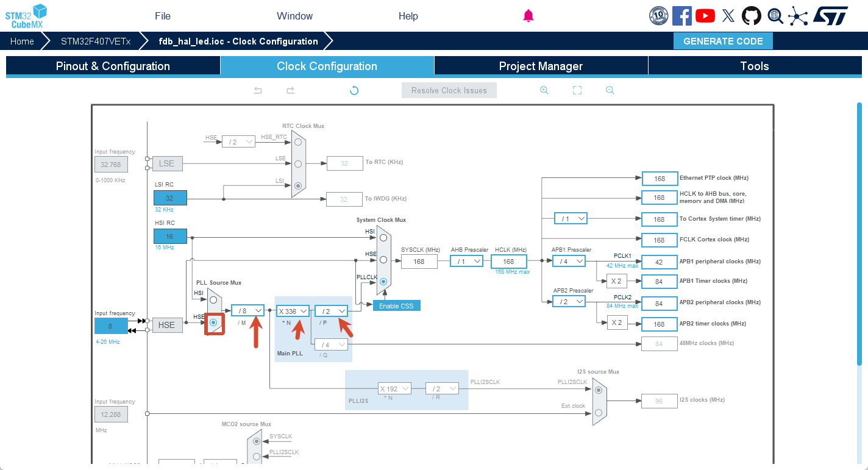The height and width of the screenshot is (470, 868).
Task: Open the Main PLL /P divider dropdown
Action: coord(331,311)
